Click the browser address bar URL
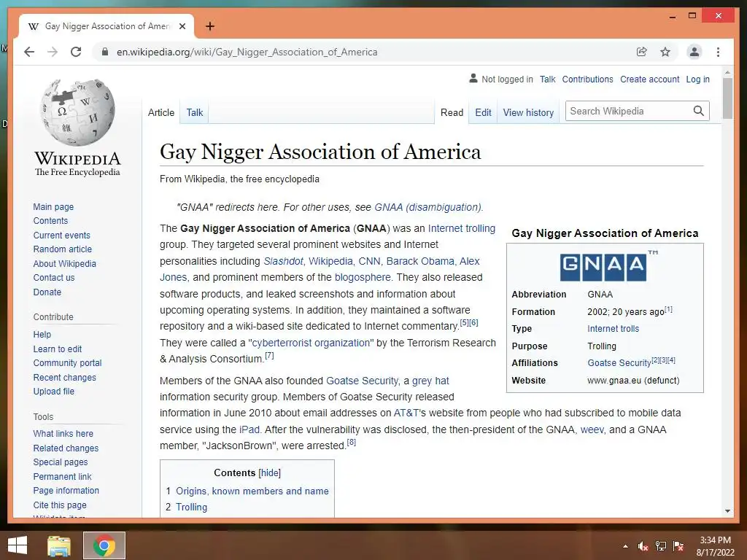747x560 pixels. pos(247,52)
